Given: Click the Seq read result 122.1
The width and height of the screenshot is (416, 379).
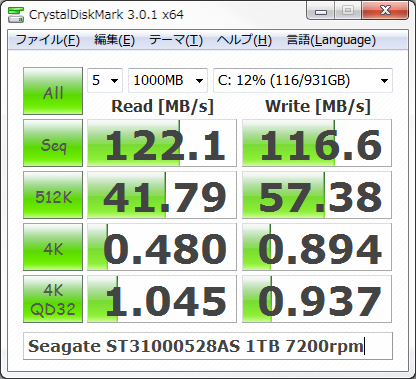Looking at the screenshot, I should 162,143.
